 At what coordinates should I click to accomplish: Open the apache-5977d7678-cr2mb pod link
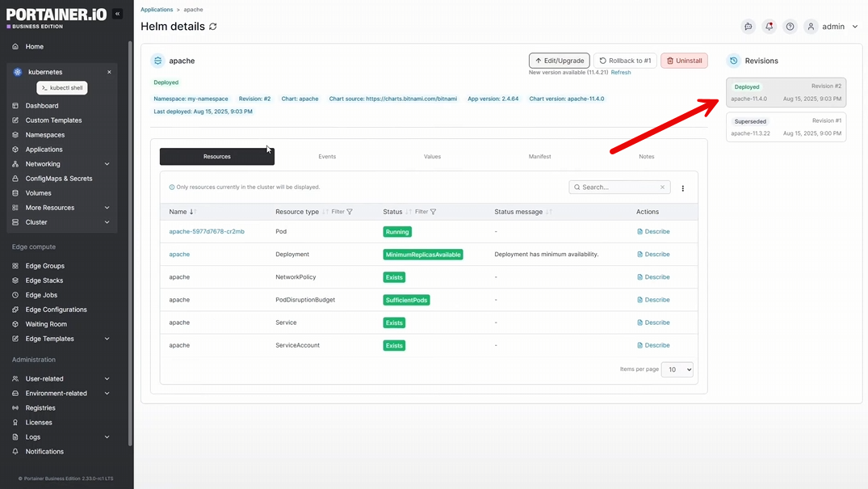207,232
